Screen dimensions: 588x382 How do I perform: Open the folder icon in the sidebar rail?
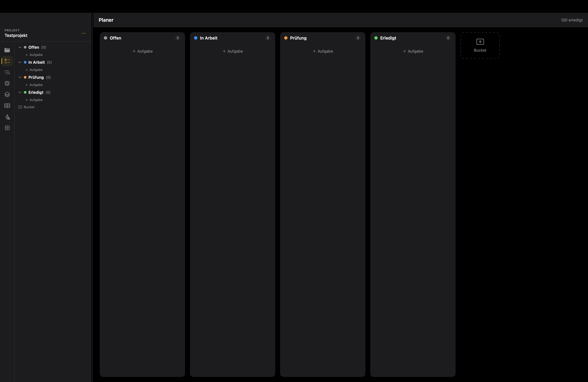(7, 50)
